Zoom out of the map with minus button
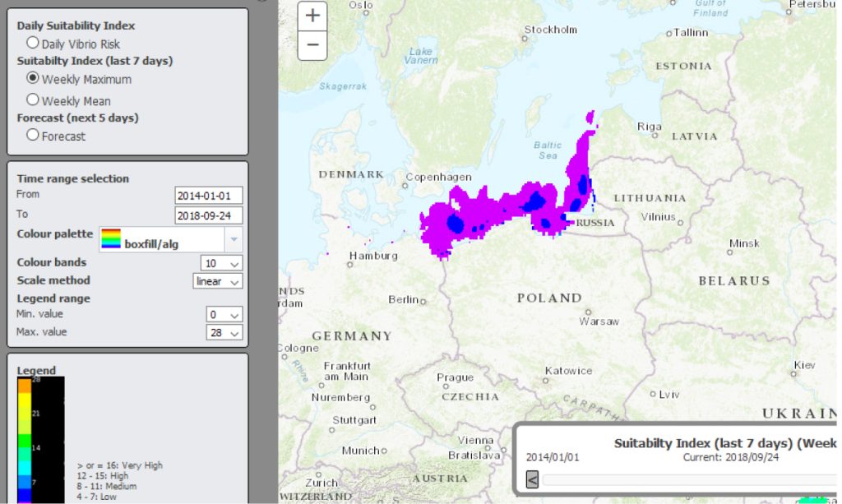Image resolution: width=842 pixels, height=504 pixels. pos(312,45)
